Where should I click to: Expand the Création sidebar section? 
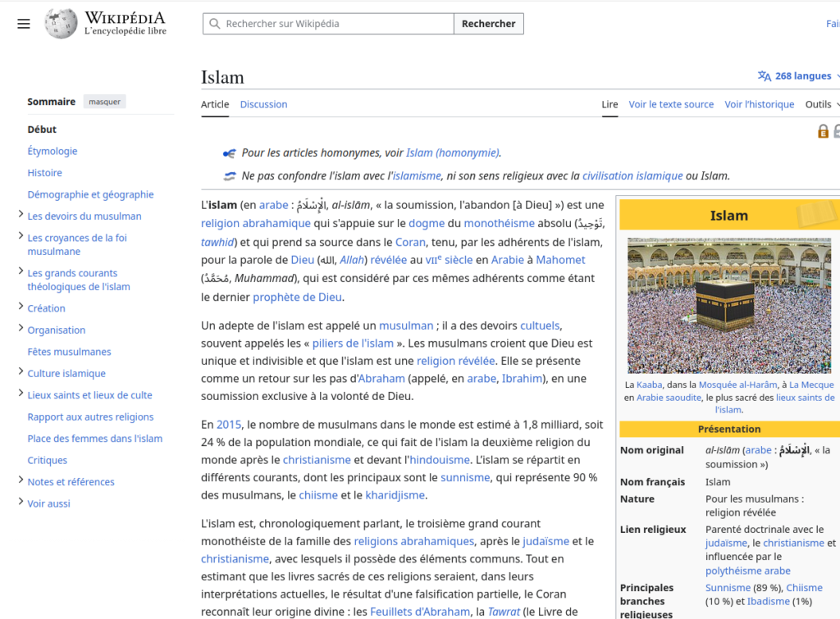tap(21, 307)
